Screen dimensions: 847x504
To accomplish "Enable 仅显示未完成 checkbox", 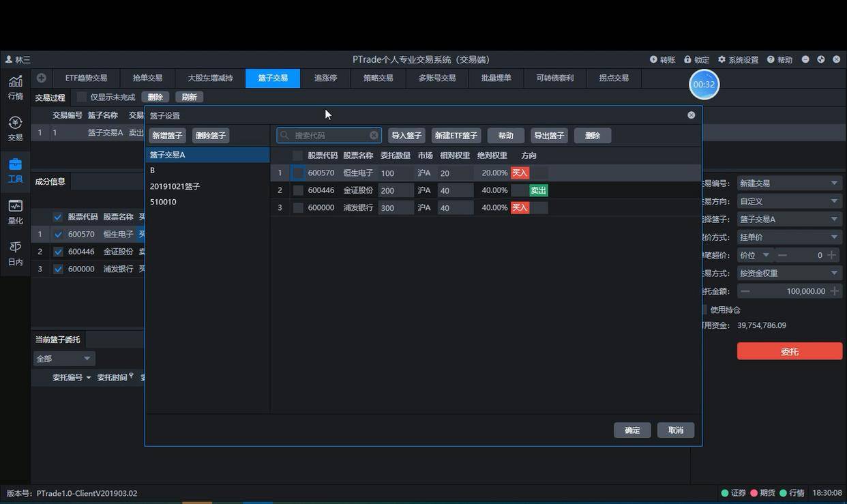I will (x=82, y=97).
